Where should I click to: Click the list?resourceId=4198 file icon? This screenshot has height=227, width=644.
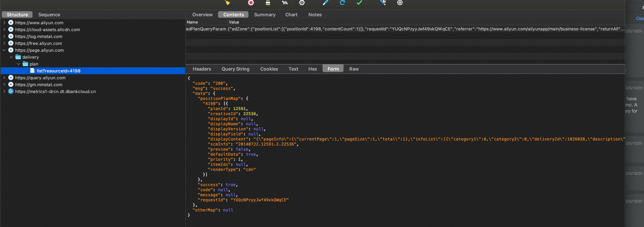pyautogui.click(x=32, y=71)
